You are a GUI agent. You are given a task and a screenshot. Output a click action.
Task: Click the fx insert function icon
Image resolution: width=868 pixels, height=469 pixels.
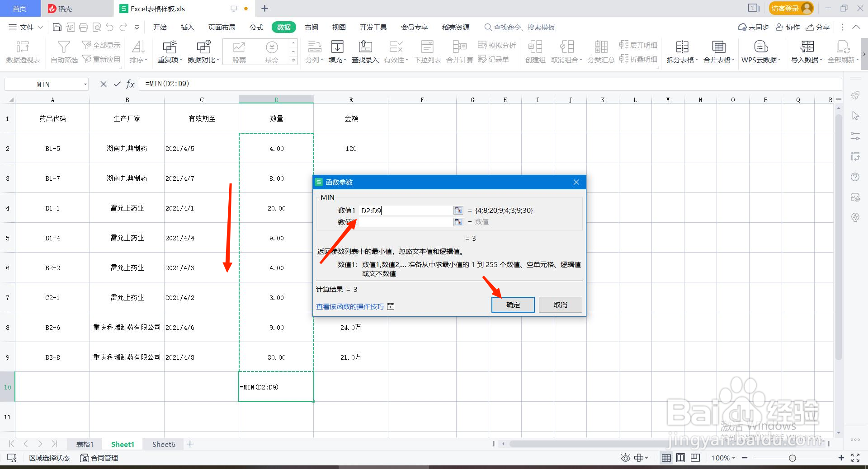[x=130, y=84]
